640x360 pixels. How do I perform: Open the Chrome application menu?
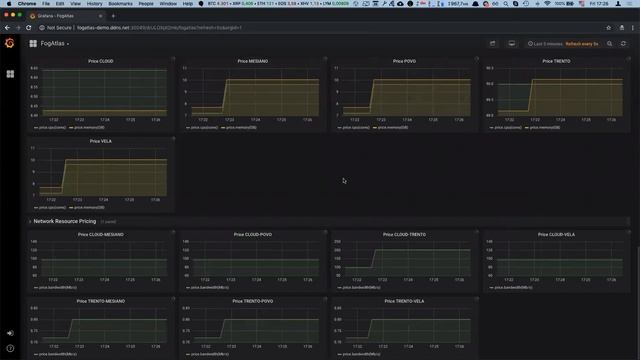point(27,3)
